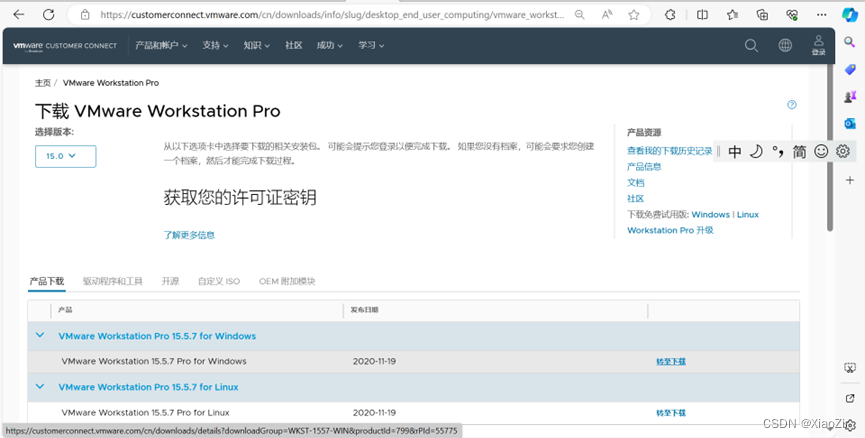Viewport: 865px width, 438px height.
Task: Open the Copilot icon in the sidebar
Action: point(850,15)
